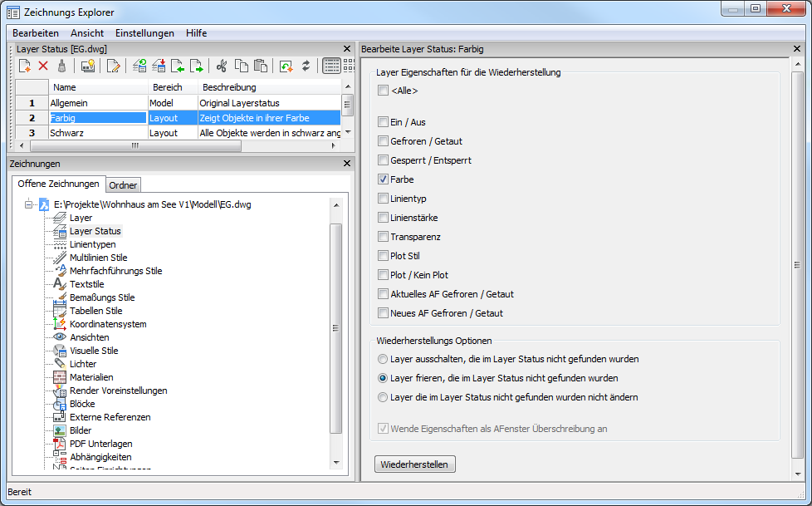The width and height of the screenshot is (812, 506).
Task: Select the Blöcke tree item
Action: tap(82, 404)
